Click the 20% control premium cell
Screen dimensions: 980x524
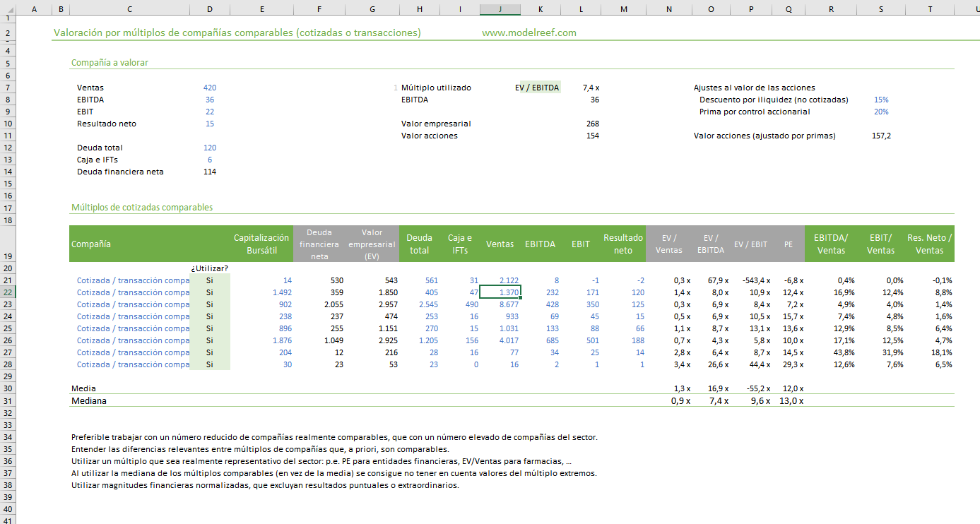click(881, 112)
